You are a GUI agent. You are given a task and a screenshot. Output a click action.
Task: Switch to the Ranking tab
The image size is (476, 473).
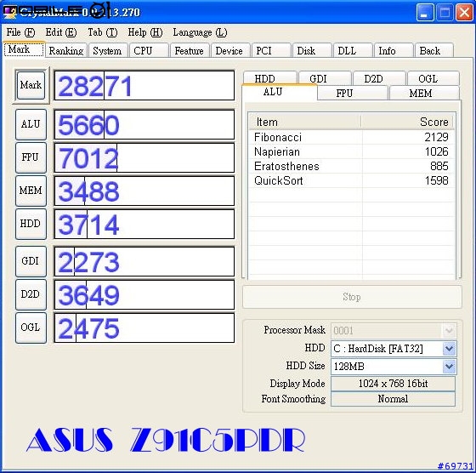pyautogui.click(x=66, y=50)
